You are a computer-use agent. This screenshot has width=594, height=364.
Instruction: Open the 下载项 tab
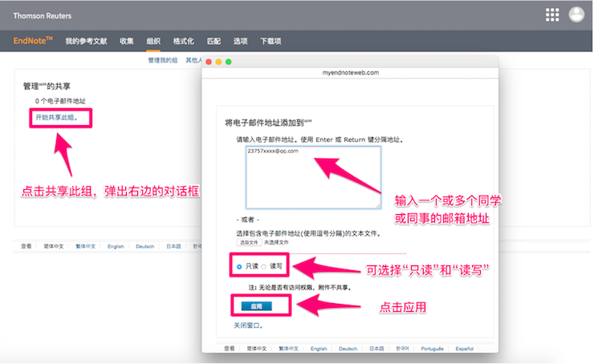pos(271,41)
